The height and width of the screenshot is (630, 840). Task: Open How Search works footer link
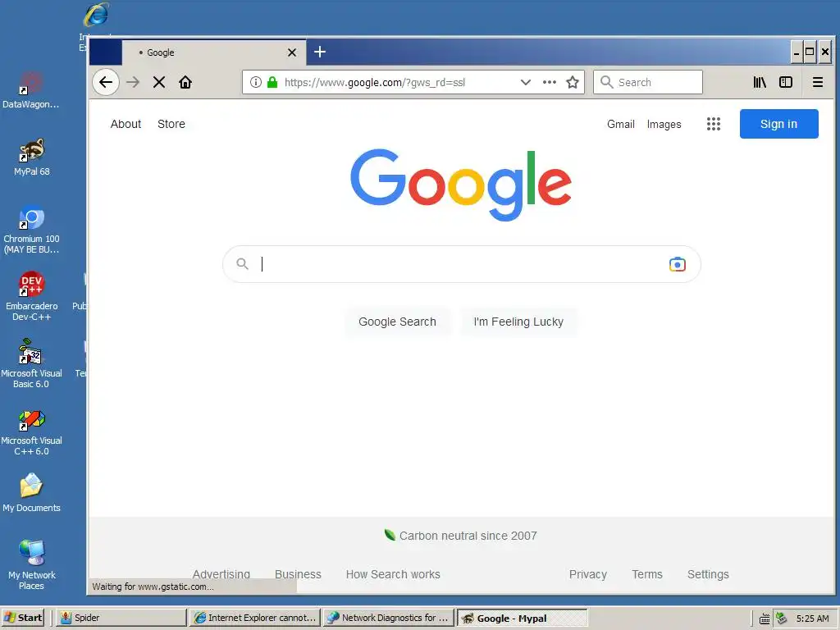(x=393, y=573)
